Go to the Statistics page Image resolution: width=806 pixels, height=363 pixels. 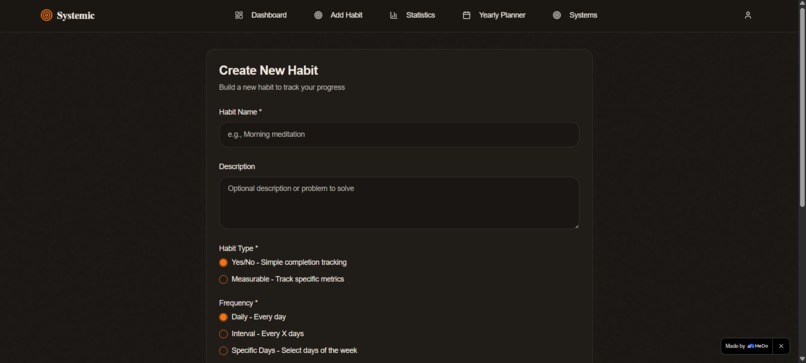[x=412, y=15]
